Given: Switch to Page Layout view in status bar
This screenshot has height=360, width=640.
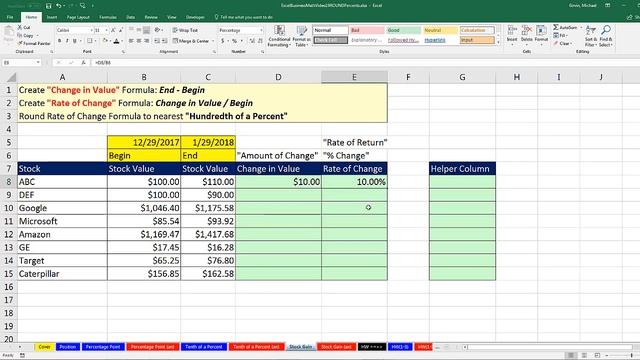Looking at the screenshot, I should click(584, 356).
